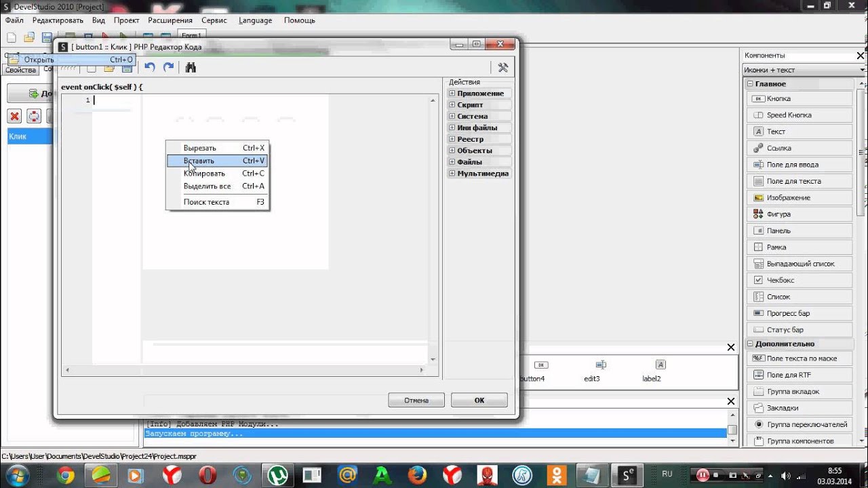868x488 pixels.
Task: Select the Чекбокс component
Action: pos(800,280)
